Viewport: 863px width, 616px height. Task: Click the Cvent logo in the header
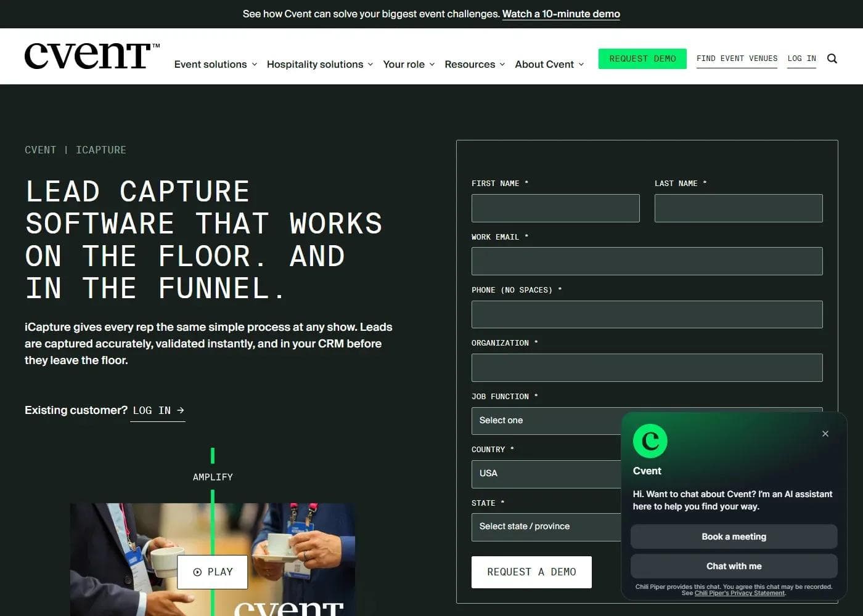[x=91, y=56]
